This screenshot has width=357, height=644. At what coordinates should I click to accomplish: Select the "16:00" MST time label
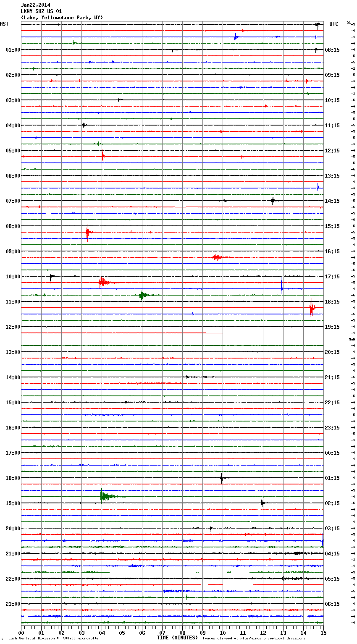click(x=13, y=428)
